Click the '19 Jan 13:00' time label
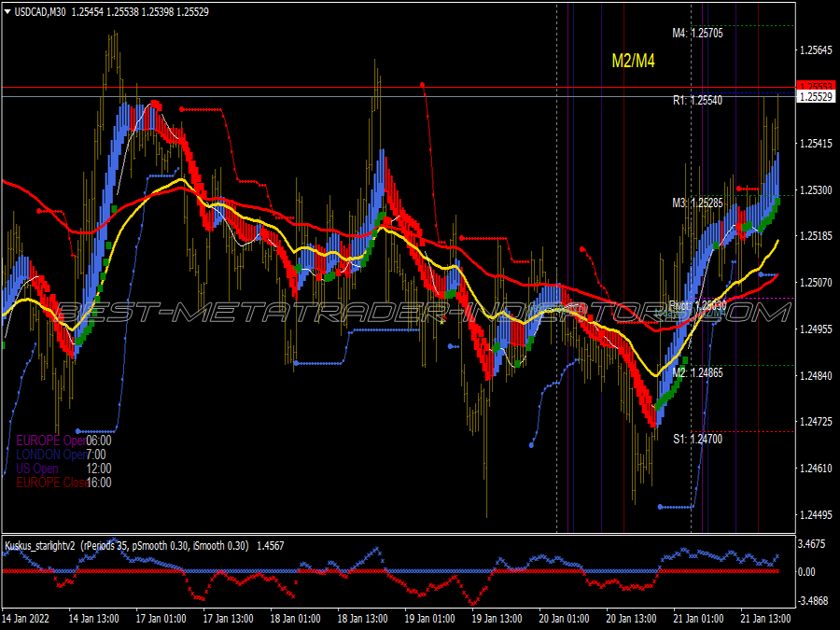The image size is (840, 630). 497,619
